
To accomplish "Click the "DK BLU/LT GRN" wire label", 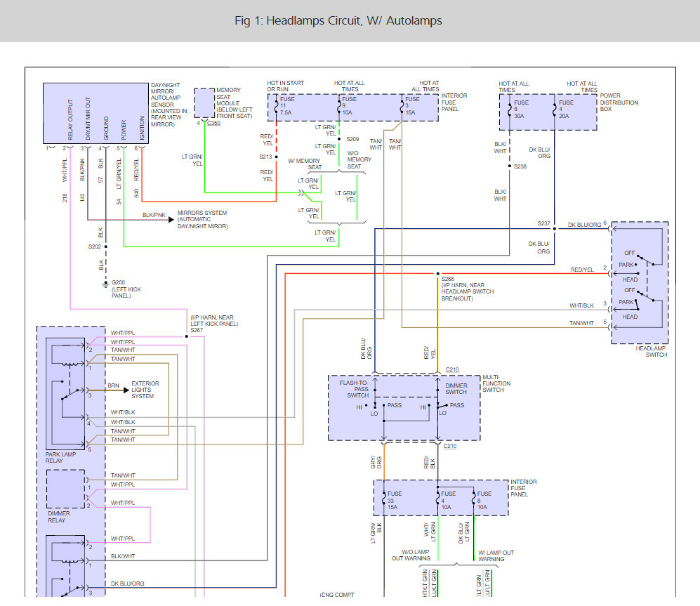I will [463, 532].
